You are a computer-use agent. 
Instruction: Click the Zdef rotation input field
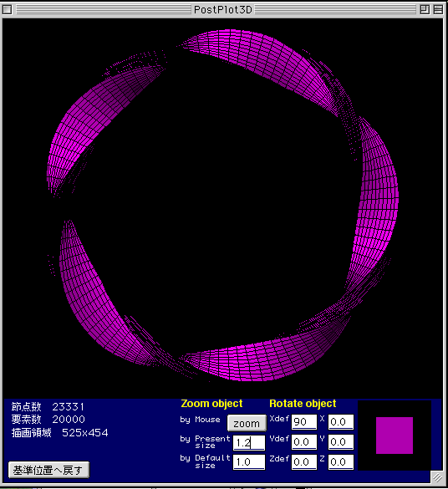click(x=304, y=462)
